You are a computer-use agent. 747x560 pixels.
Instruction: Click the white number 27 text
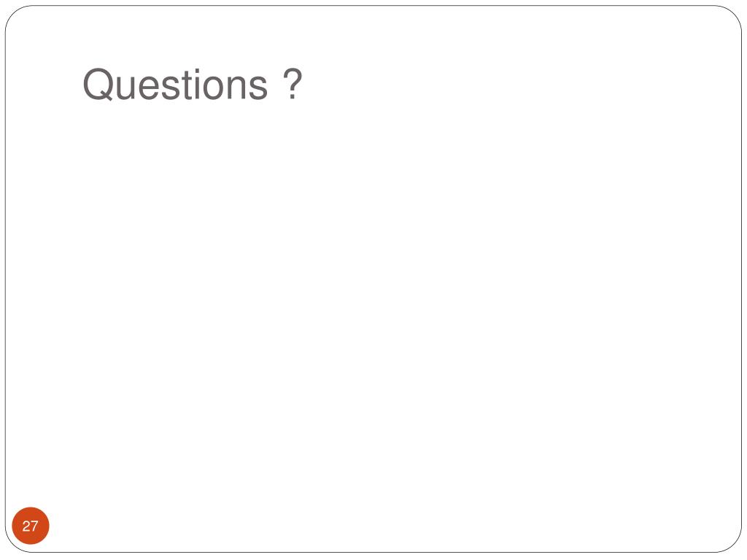pos(30,526)
